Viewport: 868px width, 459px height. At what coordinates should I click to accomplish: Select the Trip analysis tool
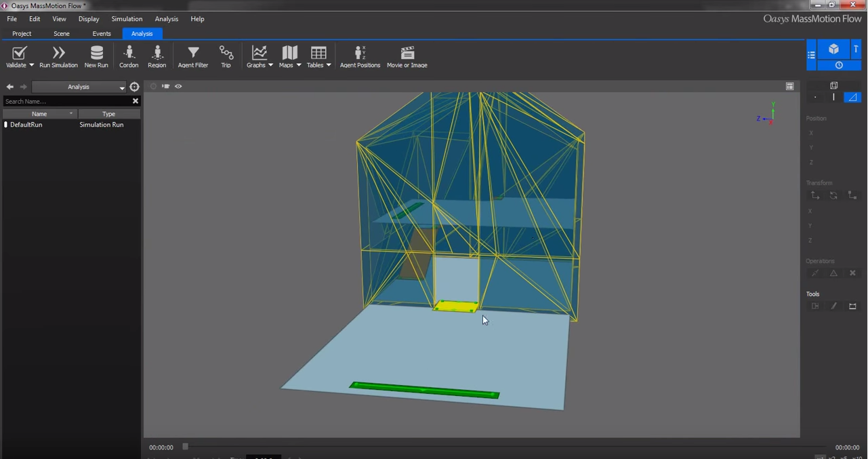point(226,56)
